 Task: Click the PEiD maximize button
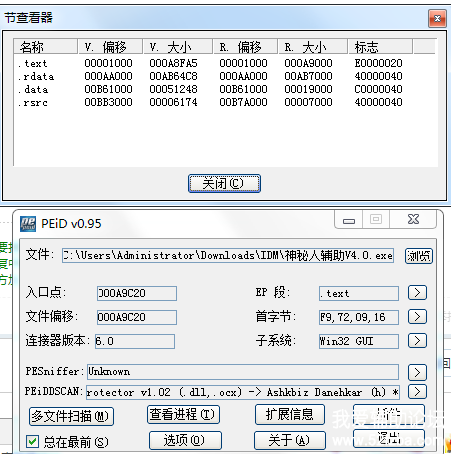pyautogui.click(x=376, y=219)
